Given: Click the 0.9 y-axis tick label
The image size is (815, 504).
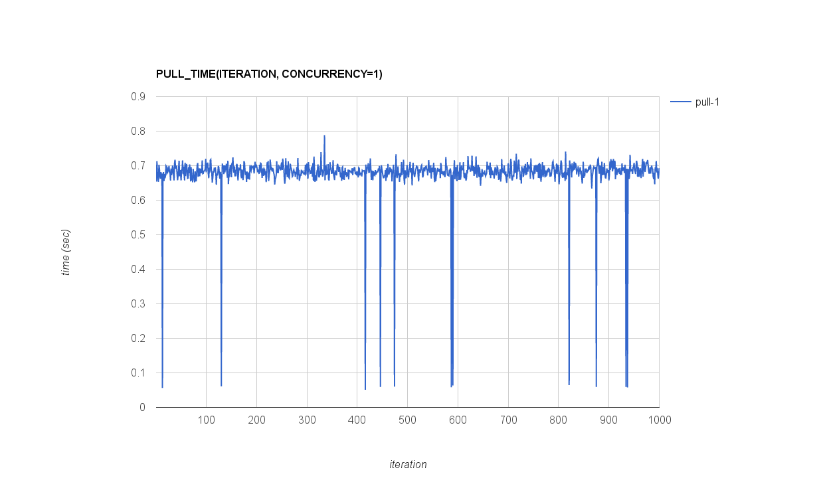Looking at the screenshot, I should pos(138,97).
